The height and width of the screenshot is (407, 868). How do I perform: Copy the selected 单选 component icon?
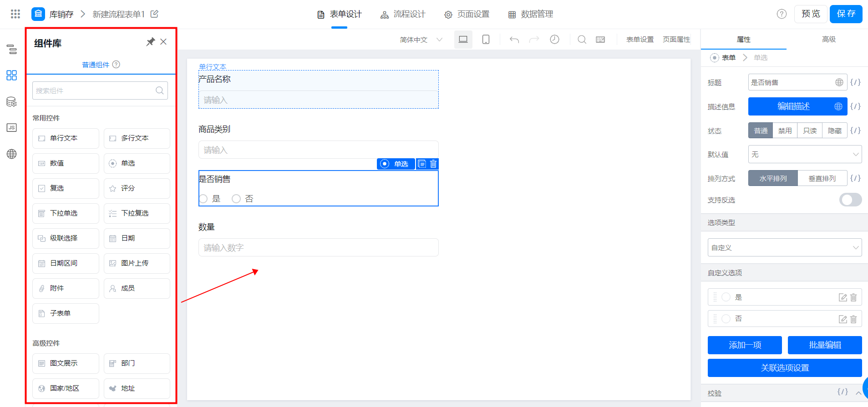pyautogui.click(x=422, y=164)
